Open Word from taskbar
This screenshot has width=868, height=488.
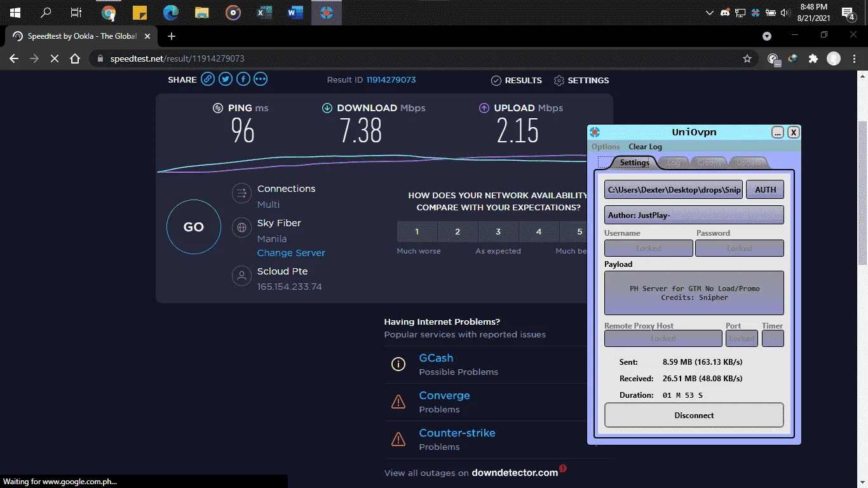(295, 13)
